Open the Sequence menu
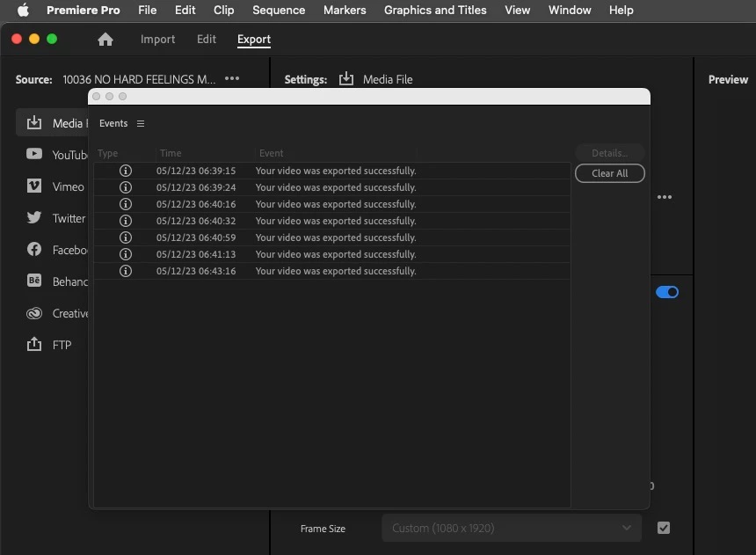 279,11
